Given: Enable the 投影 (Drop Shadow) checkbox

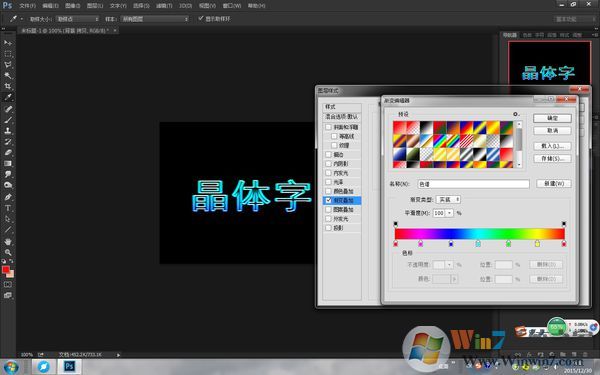Looking at the screenshot, I should [x=328, y=228].
